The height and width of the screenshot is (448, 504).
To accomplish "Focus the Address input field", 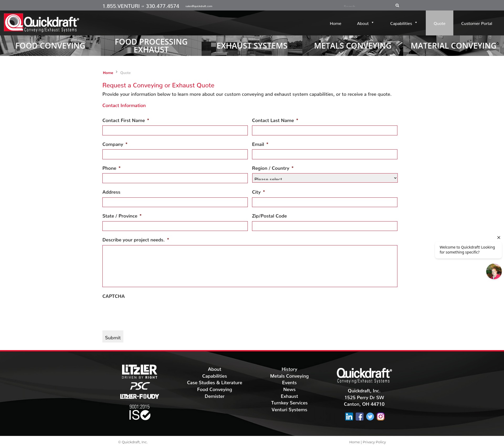I will (x=175, y=202).
